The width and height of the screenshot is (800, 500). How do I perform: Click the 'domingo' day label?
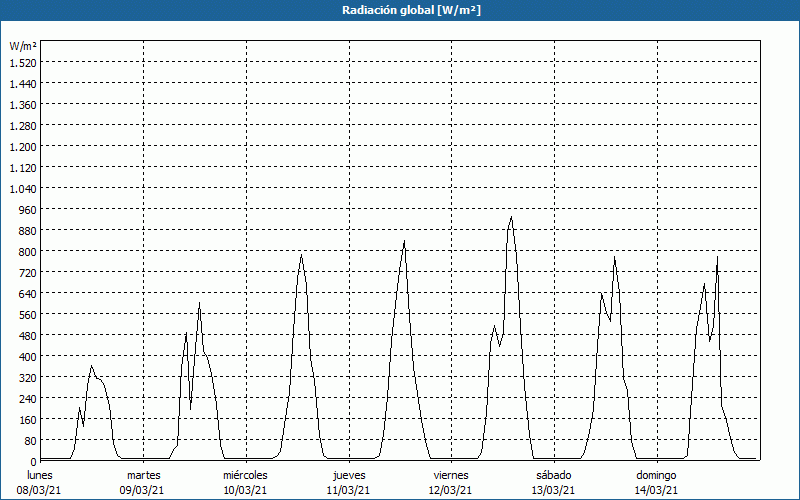(656, 475)
